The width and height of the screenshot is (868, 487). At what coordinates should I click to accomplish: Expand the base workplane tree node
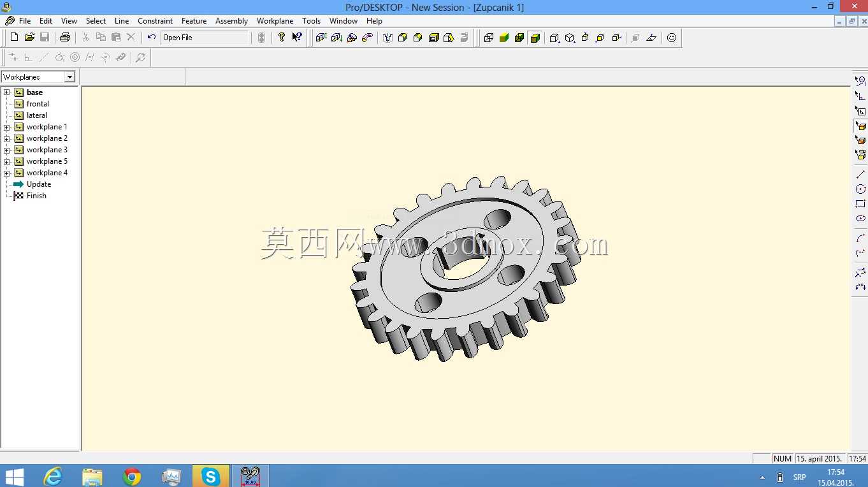point(7,92)
